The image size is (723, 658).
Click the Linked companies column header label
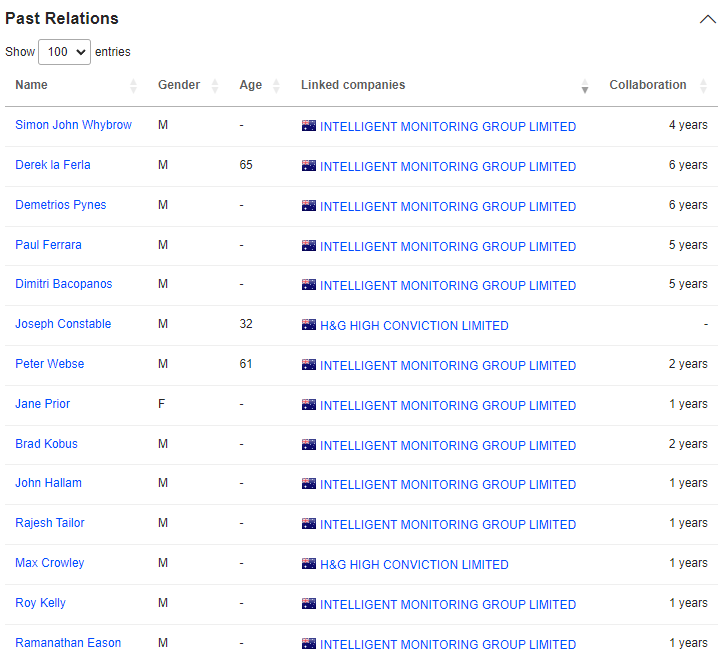(353, 85)
